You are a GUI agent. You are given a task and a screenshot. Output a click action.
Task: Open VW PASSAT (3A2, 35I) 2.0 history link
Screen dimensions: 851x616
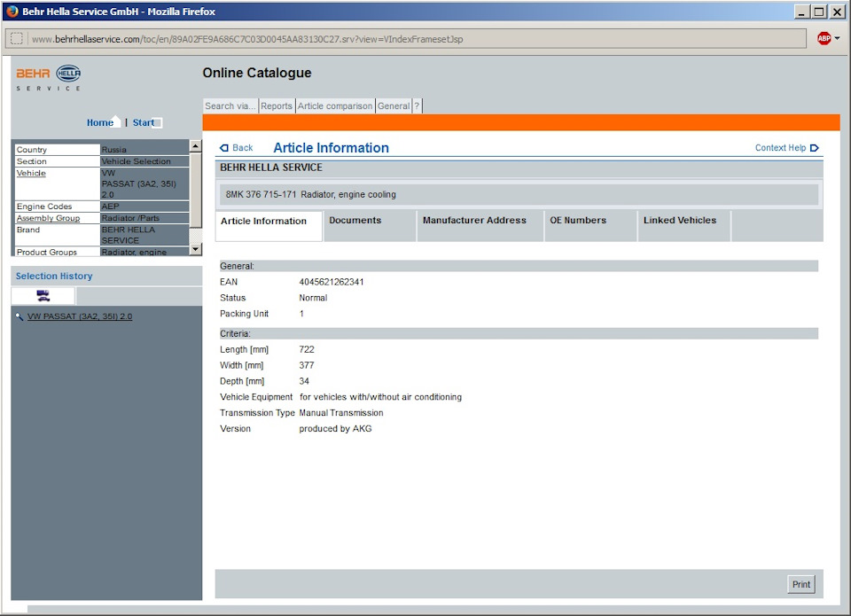80,316
